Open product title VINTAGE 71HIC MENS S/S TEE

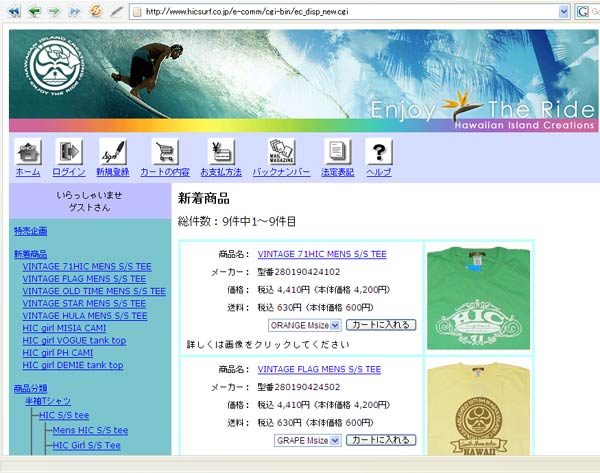click(322, 254)
